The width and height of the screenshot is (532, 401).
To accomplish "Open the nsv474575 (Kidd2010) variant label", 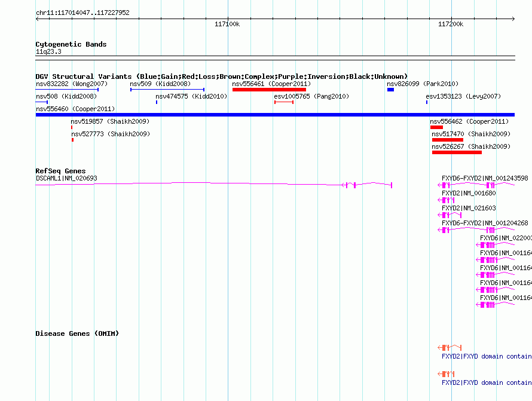I will (x=191, y=96).
